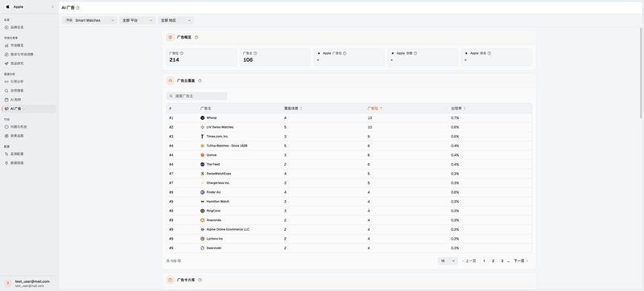Click the info icon on the Apple 份额 card
This screenshot has height=291, width=644.
click(415, 53)
